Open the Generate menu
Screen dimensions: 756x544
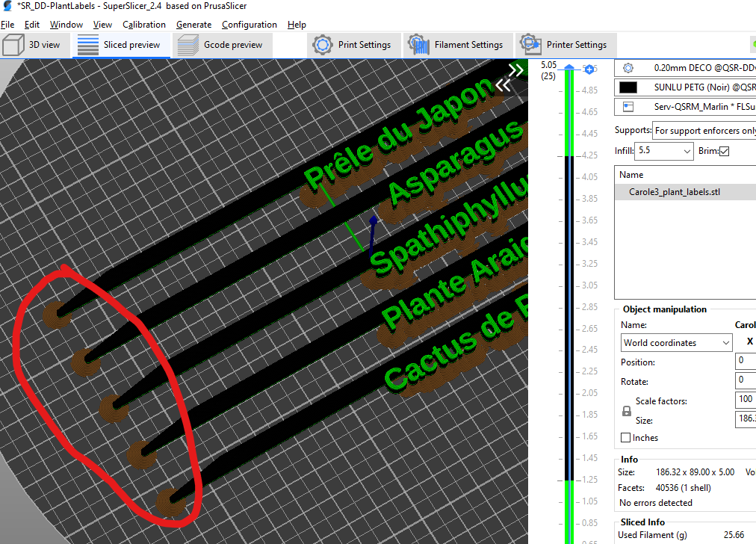click(x=193, y=25)
